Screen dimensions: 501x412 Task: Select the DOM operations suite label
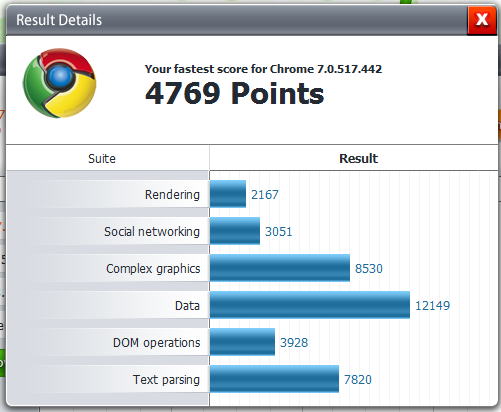(156, 343)
